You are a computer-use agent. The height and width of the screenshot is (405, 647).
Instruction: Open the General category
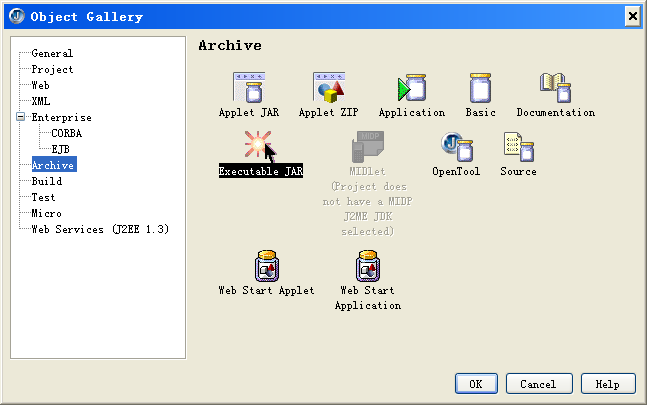[52, 53]
